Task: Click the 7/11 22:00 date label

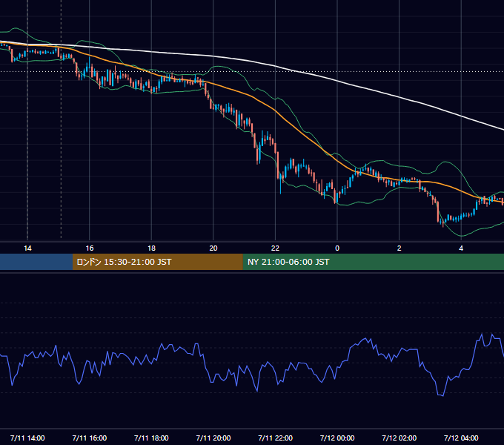Action: [x=275, y=438]
